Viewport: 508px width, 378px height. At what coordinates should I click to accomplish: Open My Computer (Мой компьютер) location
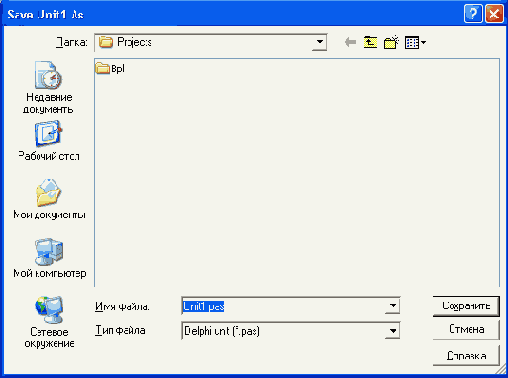click(x=49, y=258)
